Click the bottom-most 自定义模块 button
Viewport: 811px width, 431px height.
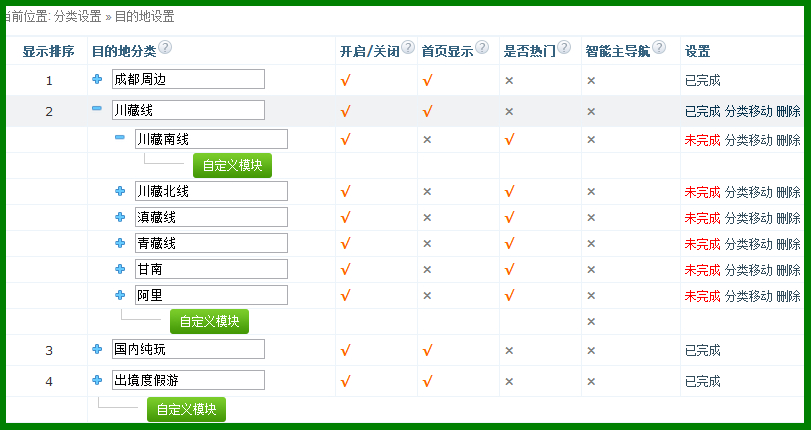point(186,410)
